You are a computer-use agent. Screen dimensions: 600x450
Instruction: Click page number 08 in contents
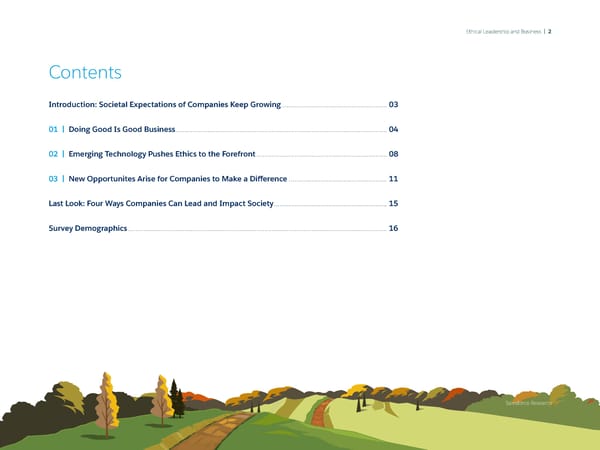(394, 154)
